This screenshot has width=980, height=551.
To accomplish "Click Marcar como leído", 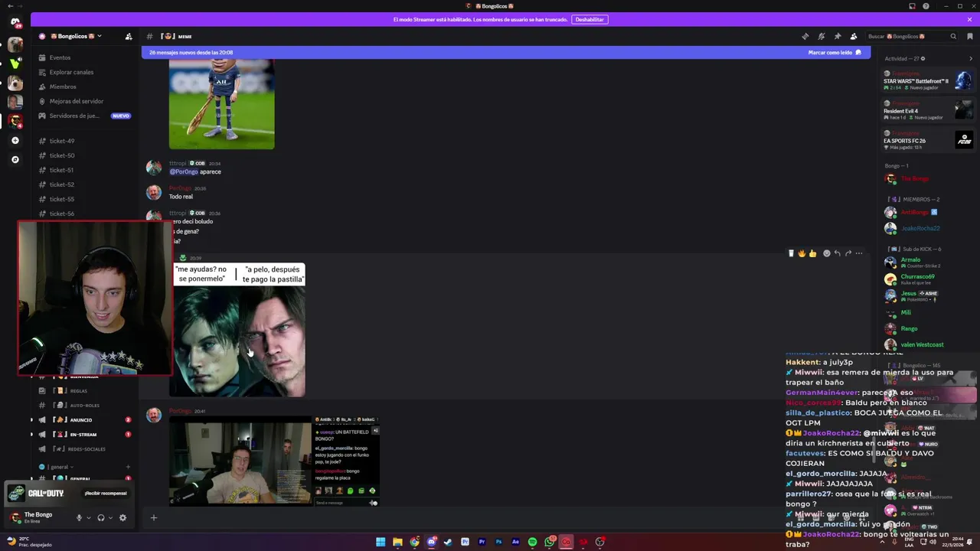I will pyautogui.click(x=835, y=53).
